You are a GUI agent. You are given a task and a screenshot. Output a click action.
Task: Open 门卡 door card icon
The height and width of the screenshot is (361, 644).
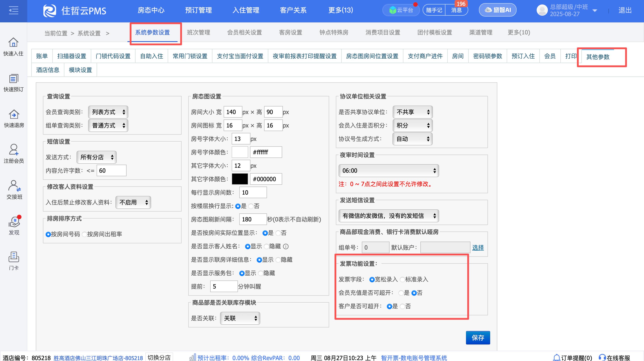pos(14,257)
